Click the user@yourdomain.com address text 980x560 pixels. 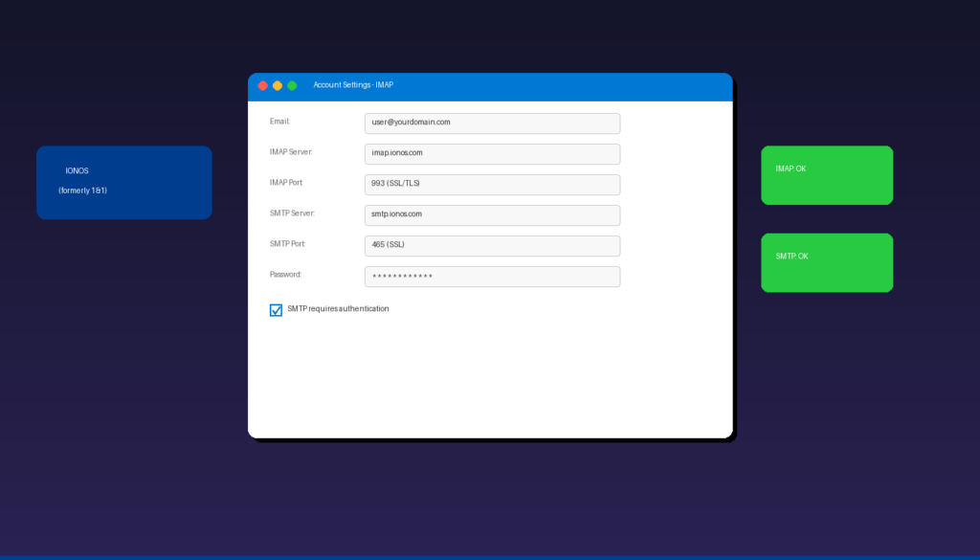410,123
